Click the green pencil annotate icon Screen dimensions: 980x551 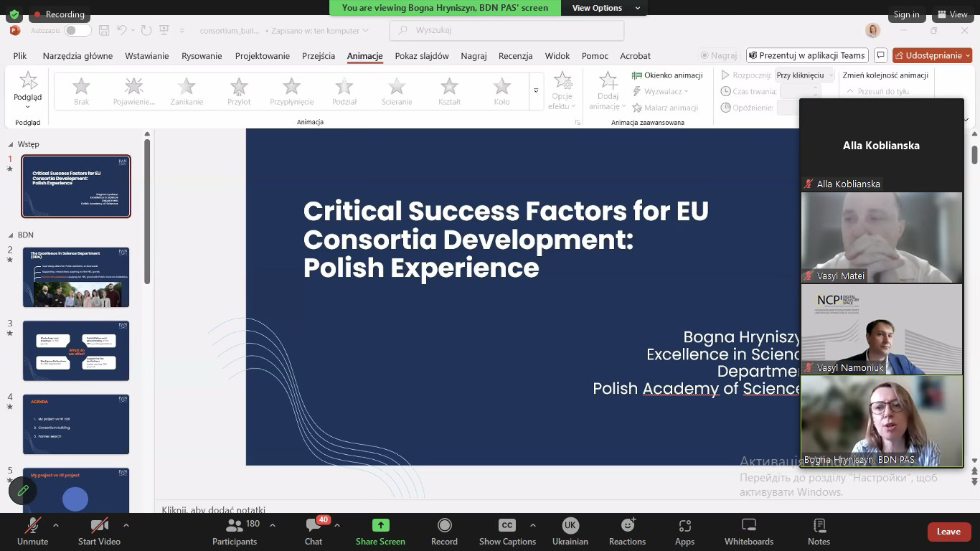pos(23,491)
